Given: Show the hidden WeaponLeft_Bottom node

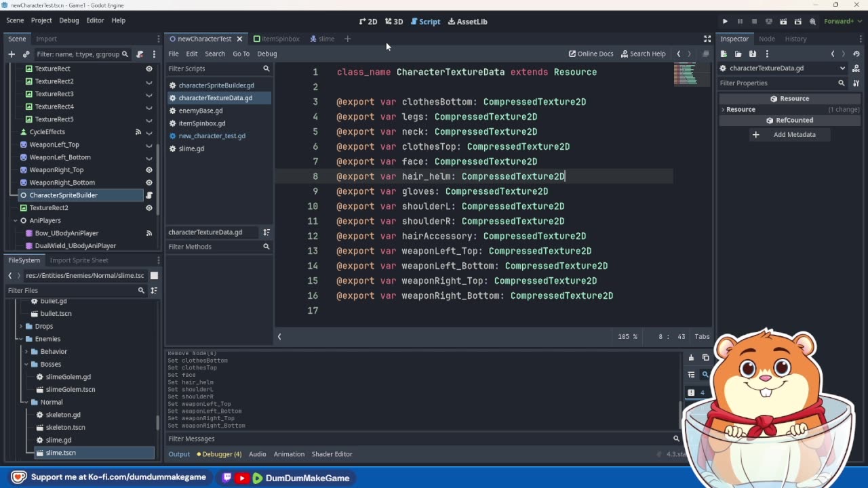Looking at the screenshot, I should (149, 157).
